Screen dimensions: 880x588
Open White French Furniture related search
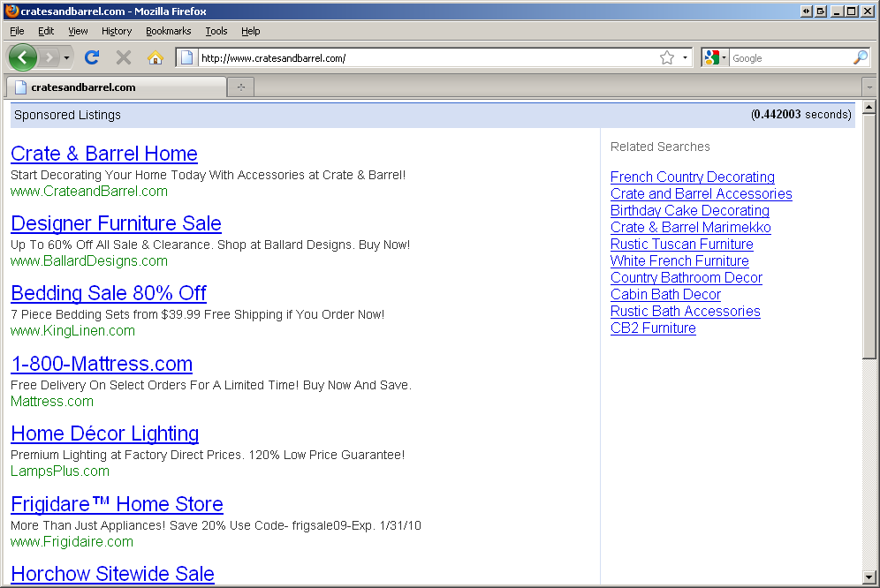point(679,261)
